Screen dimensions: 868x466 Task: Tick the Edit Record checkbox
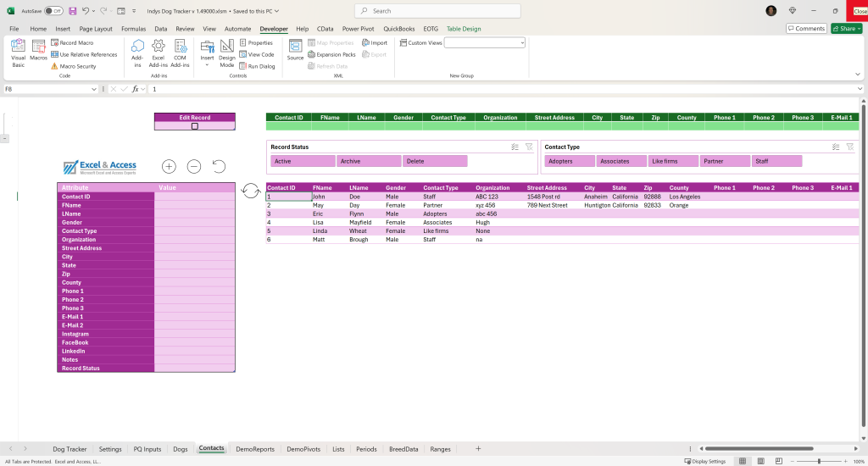[x=195, y=126]
